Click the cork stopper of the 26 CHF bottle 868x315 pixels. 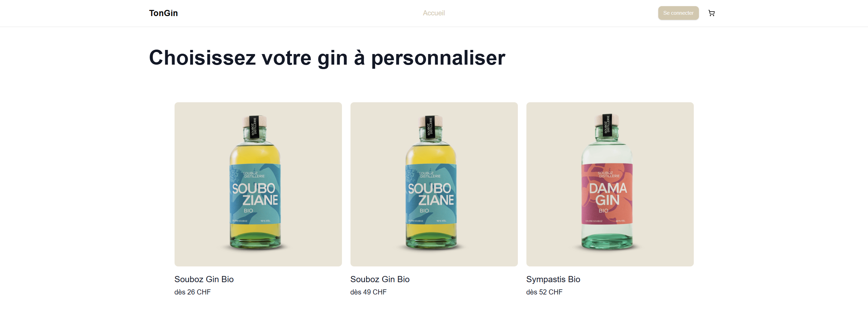[255, 121]
